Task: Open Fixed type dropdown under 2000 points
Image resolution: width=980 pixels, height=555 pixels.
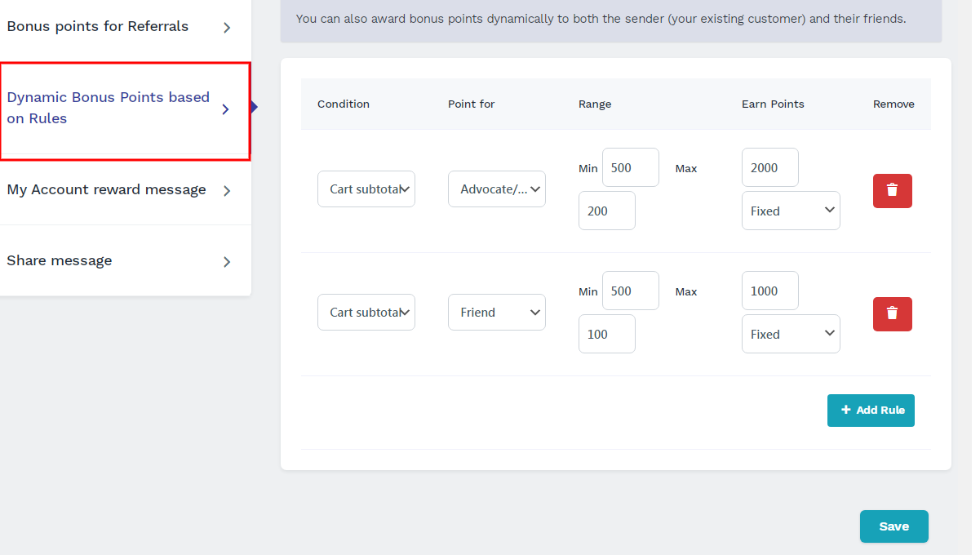Action: [x=791, y=211]
